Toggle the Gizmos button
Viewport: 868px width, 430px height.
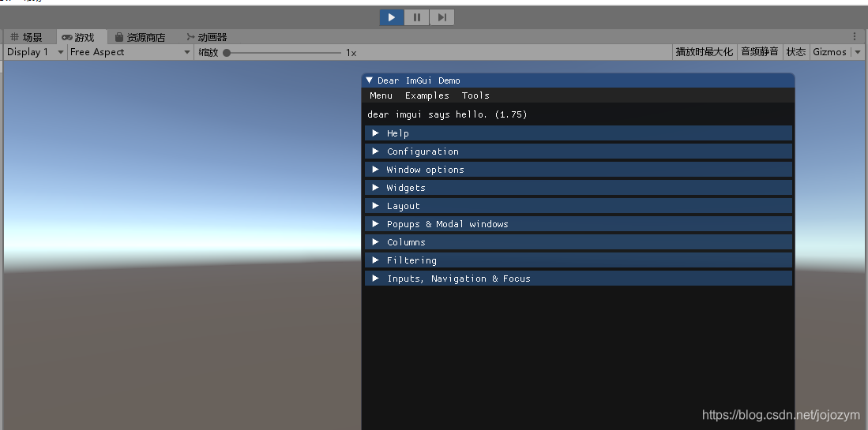829,52
